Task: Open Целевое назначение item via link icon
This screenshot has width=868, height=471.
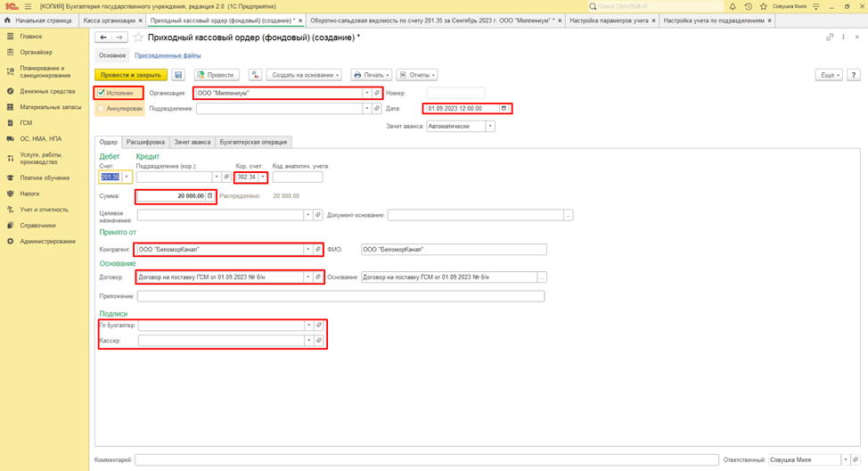Action: tap(318, 214)
